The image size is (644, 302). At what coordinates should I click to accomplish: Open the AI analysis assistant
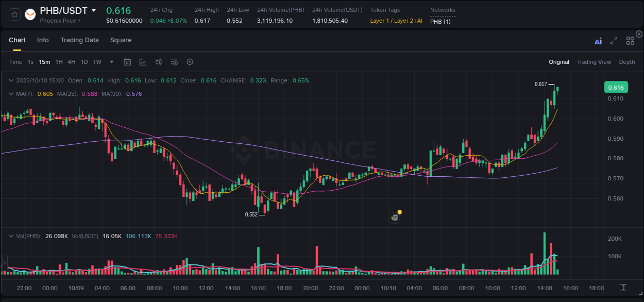point(598,41)
